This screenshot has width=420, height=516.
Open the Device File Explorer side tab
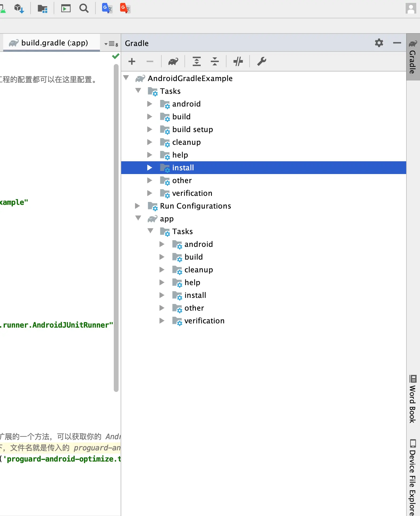tap(413, 477)
